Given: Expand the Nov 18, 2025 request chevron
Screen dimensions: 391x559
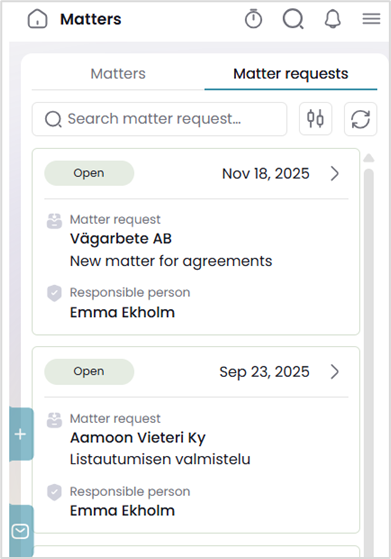Looking at the screenshot, I should (x=334, y=174).
